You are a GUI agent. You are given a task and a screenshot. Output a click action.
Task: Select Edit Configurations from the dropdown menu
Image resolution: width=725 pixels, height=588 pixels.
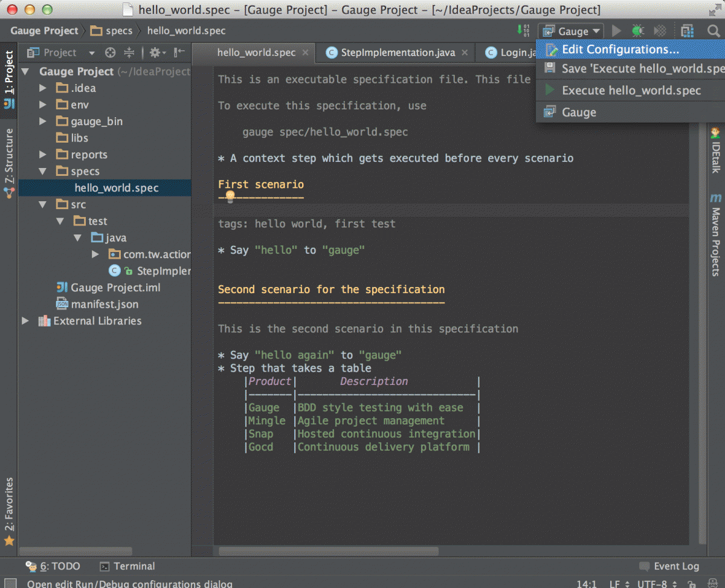click(x=620, y=50)
